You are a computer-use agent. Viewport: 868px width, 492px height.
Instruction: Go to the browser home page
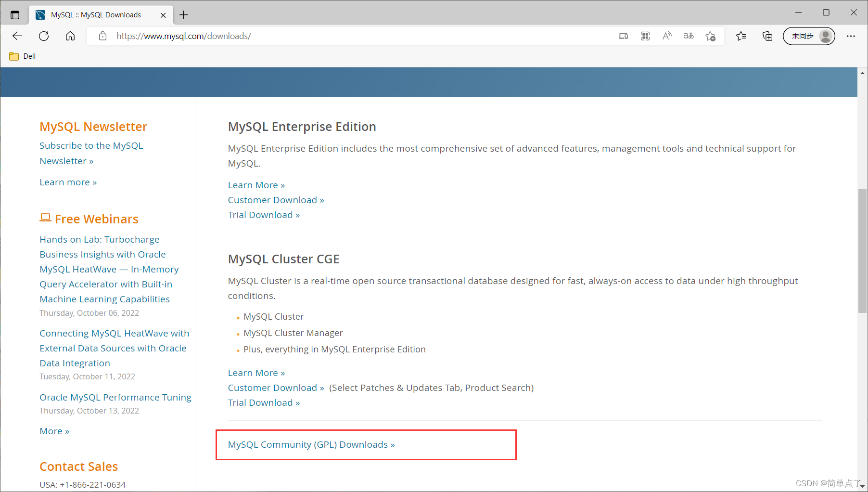70,36
